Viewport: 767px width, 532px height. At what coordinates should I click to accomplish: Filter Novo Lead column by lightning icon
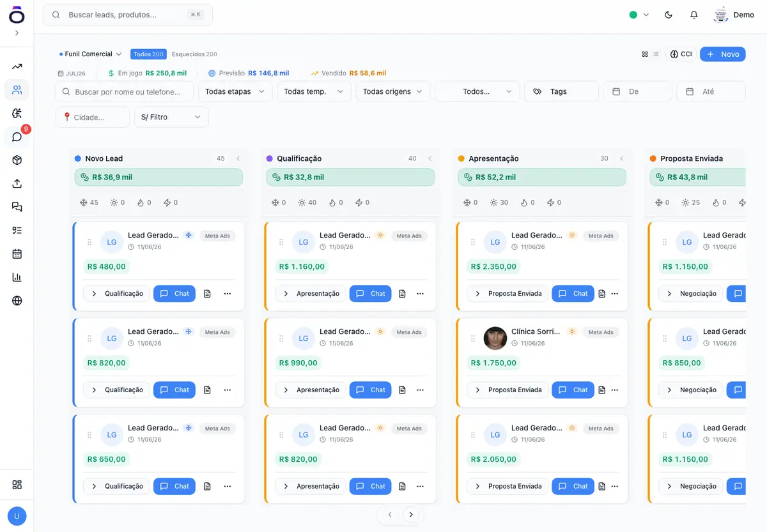click(171, 202)
